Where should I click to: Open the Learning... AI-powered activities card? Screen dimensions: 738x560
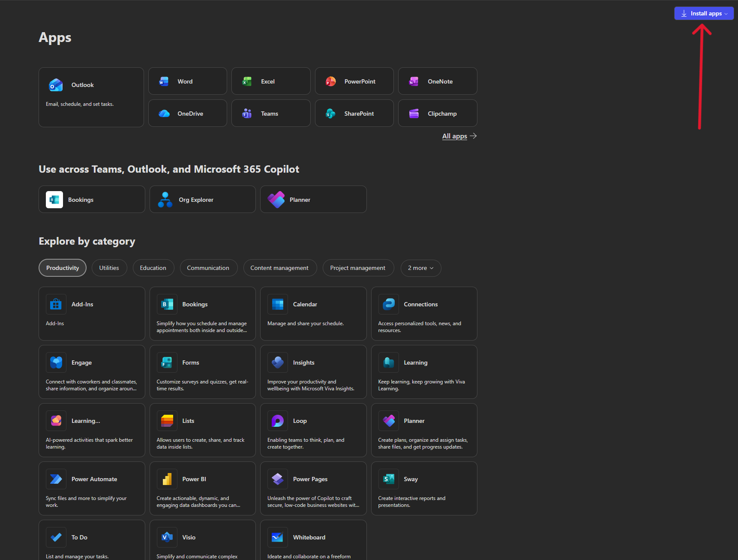coord(92,430)
